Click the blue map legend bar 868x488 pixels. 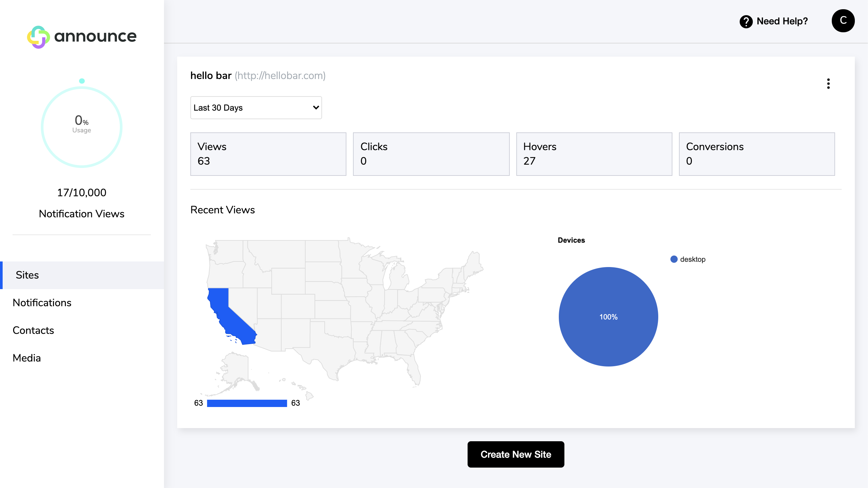pyautogui.click(x=247, y=403)
